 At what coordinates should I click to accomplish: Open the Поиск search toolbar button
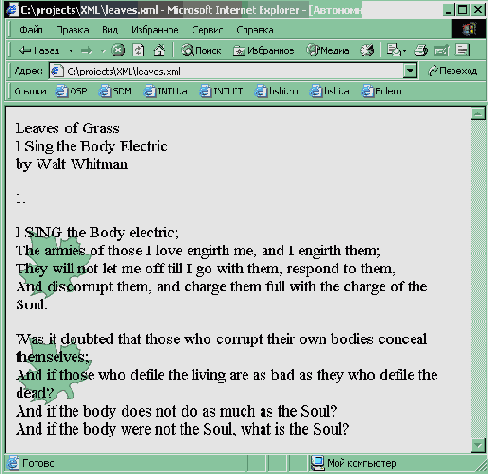pyautogui.click(x=201, y=50)
